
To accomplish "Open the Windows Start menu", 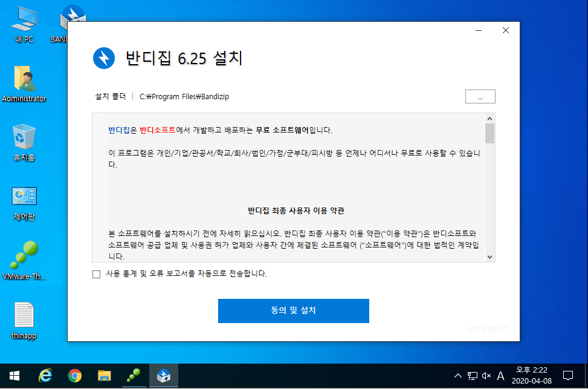I will 15,376.
